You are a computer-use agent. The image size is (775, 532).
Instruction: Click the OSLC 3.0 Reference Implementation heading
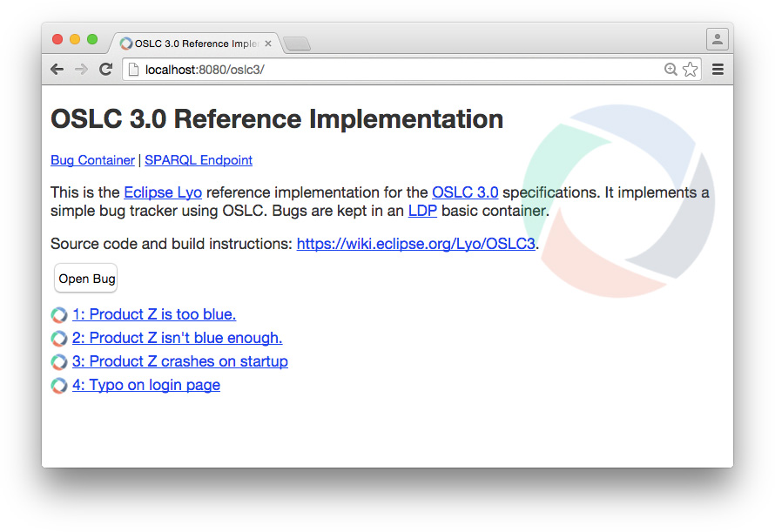[x=277, y=119]
